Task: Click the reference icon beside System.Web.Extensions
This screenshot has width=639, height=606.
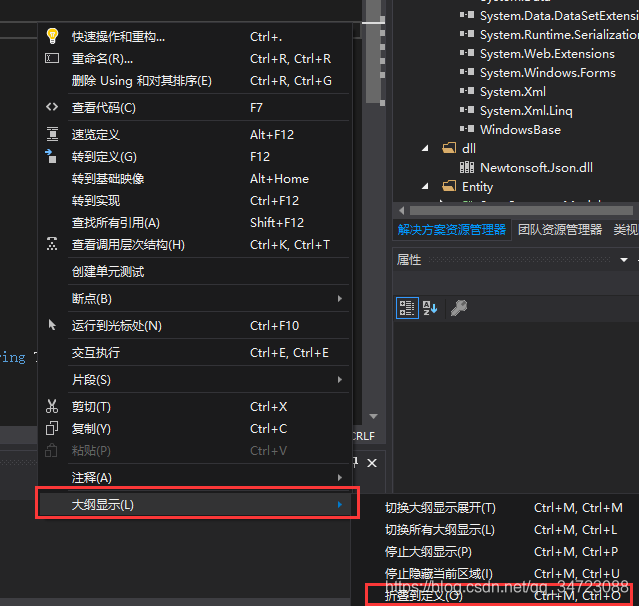Action: click(467, 53)
